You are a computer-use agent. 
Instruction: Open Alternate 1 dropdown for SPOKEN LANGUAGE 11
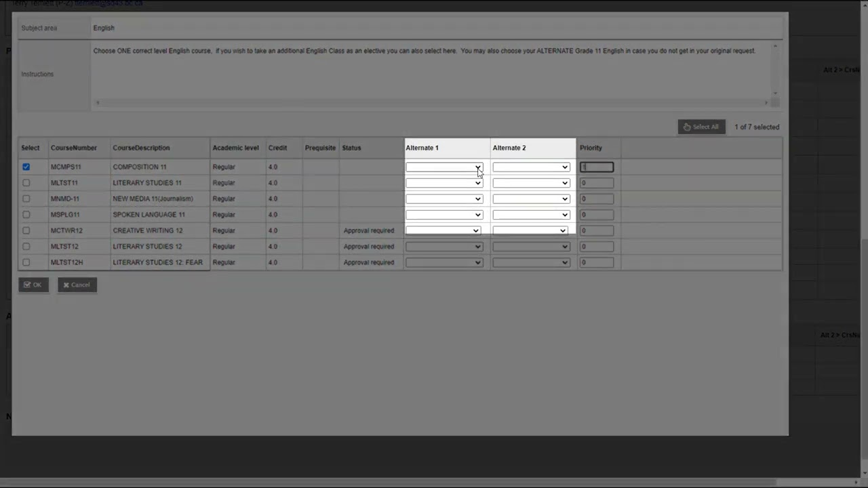tap(444, 215)
